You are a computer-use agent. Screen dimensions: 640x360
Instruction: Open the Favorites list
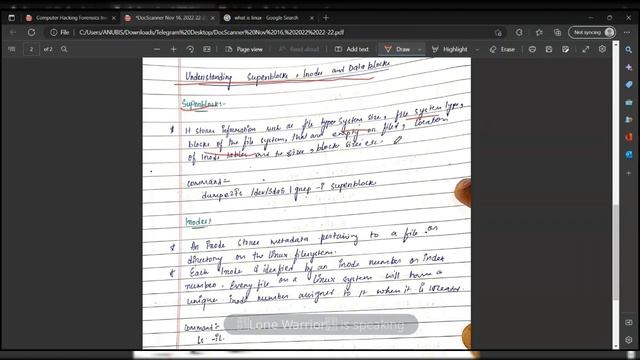539,32
